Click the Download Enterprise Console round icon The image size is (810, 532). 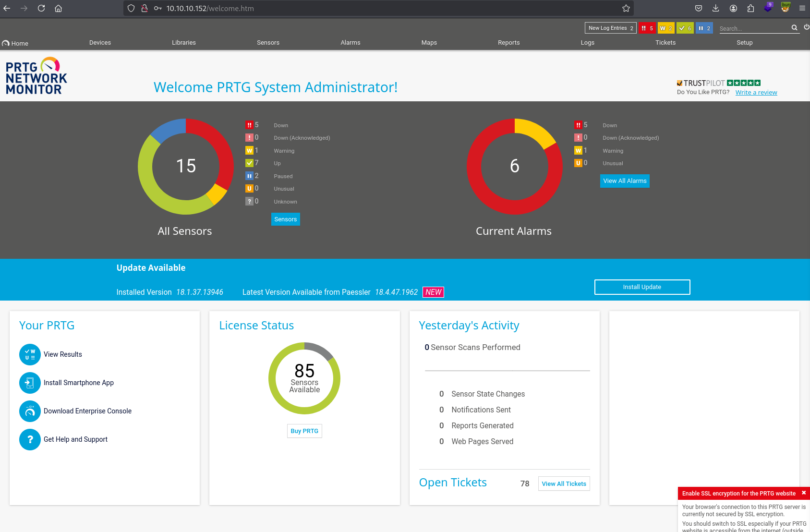tap(30, 411)
